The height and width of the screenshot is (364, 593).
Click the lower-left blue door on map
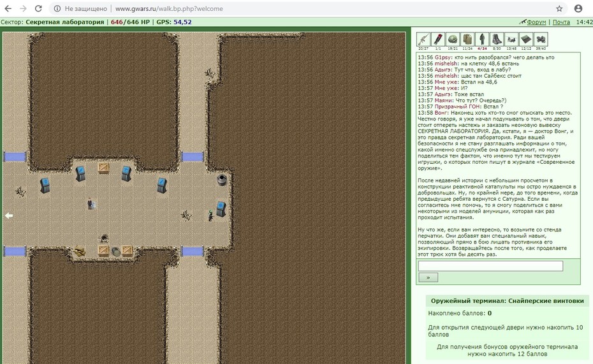15,251
